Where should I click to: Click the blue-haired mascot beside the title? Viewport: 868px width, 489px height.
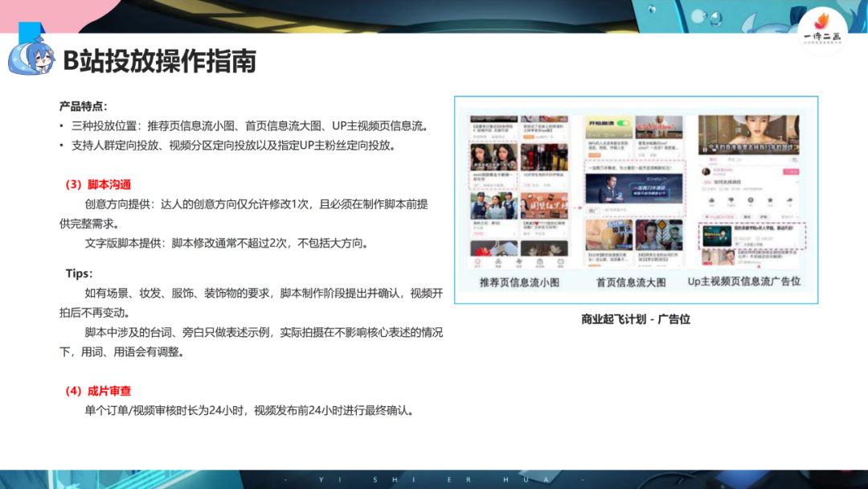coord(31,58)
